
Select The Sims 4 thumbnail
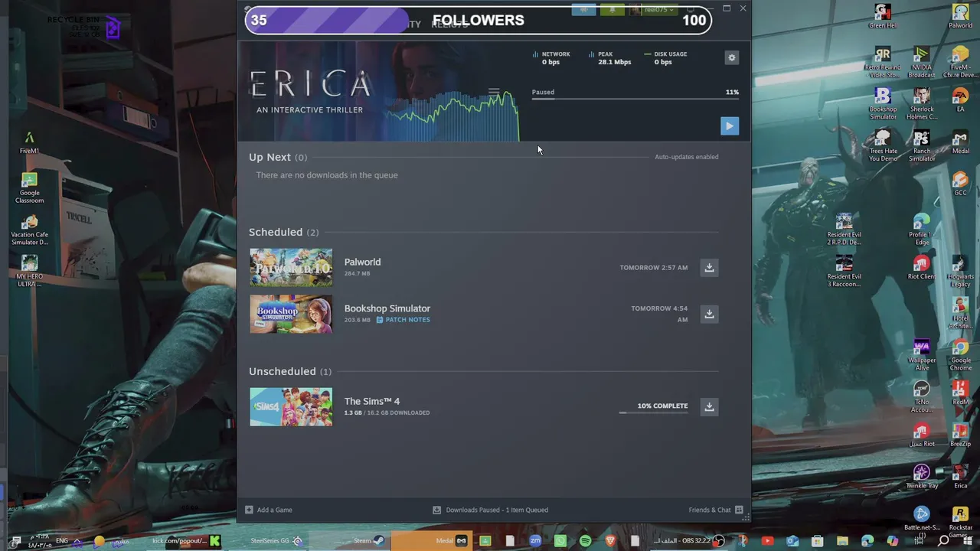[x=291, y=406]
